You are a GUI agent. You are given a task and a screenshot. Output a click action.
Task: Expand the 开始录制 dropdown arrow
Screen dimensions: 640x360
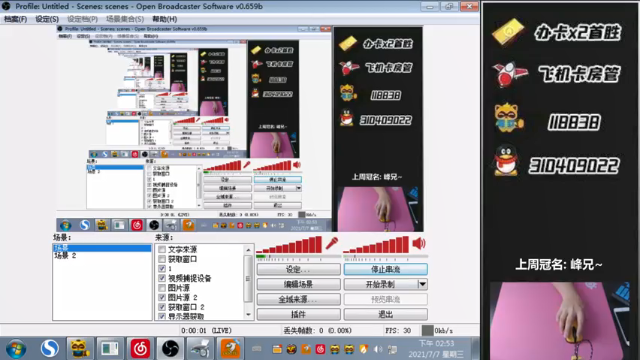422,284
